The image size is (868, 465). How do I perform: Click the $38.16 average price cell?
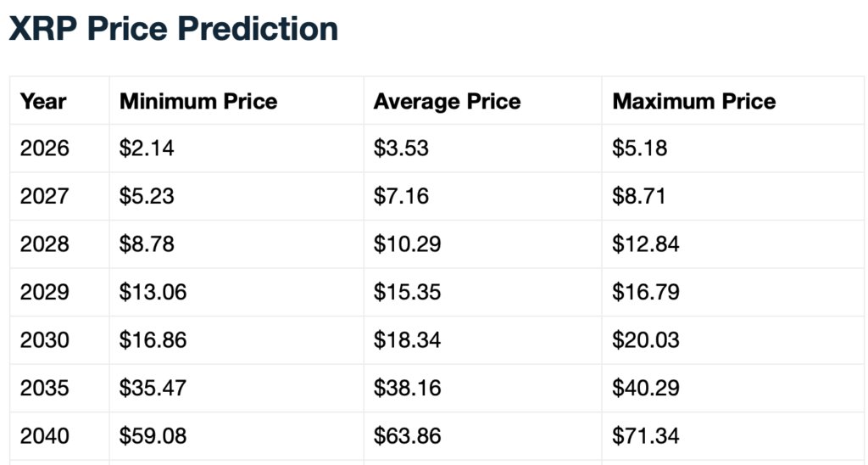(x=407, y=389)
